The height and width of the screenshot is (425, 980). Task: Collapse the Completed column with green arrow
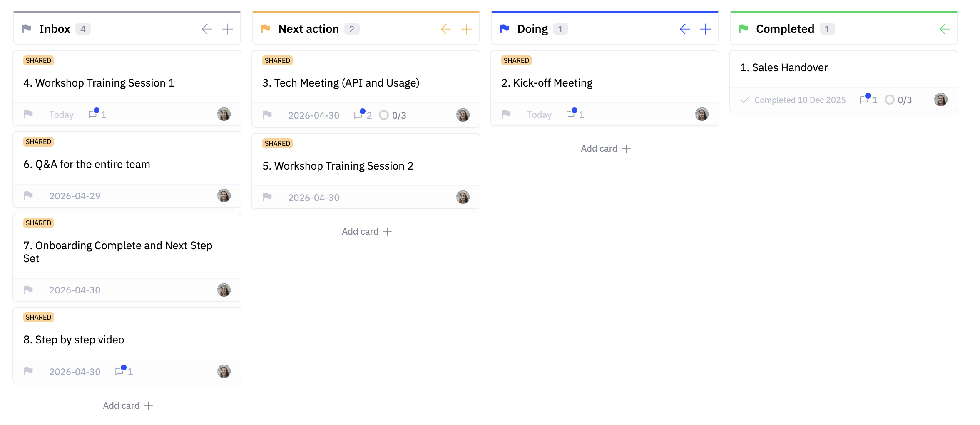(x=945, y=29)
